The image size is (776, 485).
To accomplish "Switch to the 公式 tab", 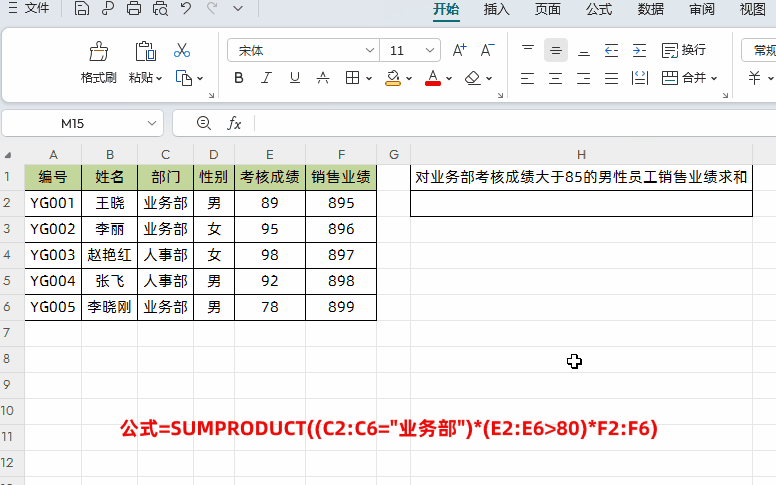I will 599,9.
